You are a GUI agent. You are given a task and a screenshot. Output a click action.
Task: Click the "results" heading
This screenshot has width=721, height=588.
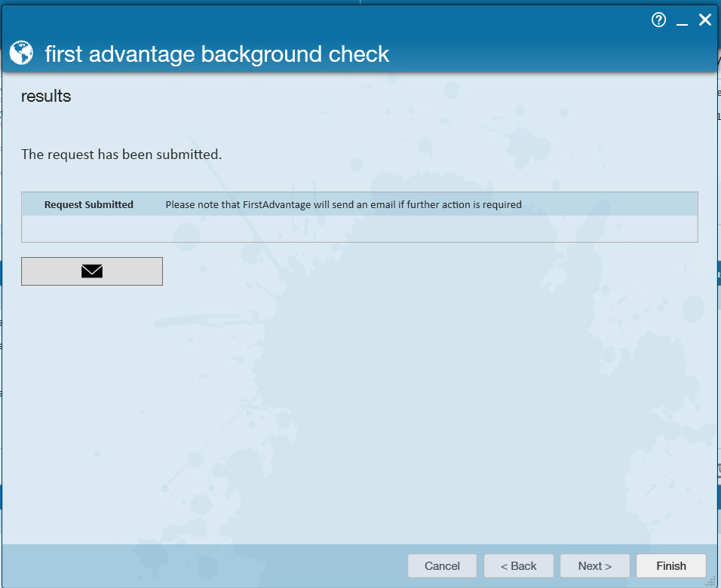click(46, 96)
